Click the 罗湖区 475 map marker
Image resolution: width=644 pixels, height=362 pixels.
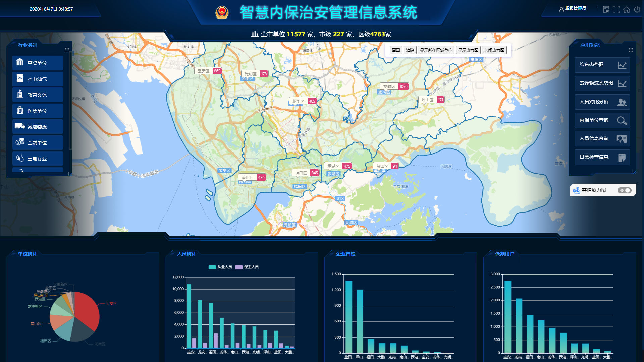(338, 166)
